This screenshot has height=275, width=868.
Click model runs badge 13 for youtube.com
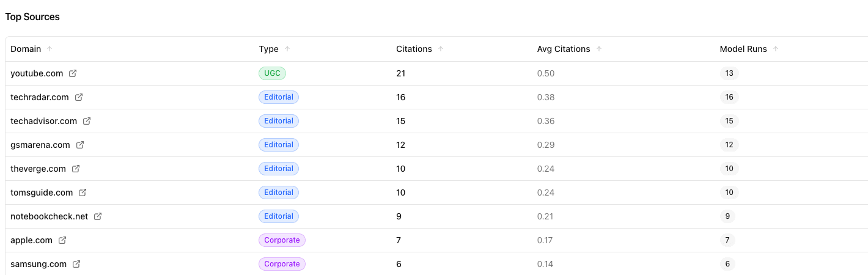pos(729,73)
